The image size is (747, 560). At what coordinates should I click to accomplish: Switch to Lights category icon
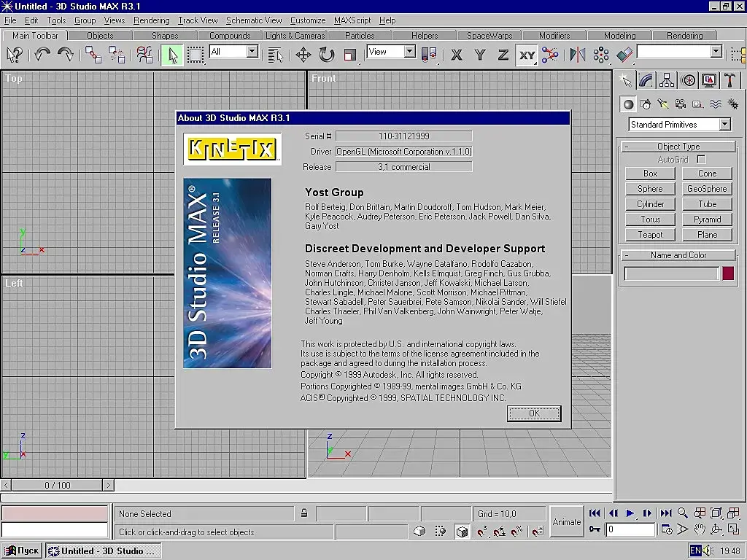click(662, 104)
